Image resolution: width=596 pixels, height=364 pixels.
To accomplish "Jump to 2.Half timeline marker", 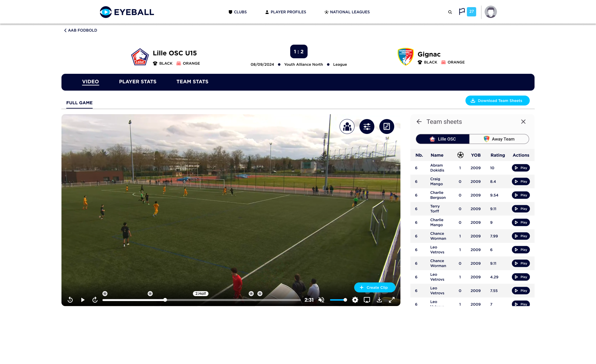I will click(x=201, y=294).
